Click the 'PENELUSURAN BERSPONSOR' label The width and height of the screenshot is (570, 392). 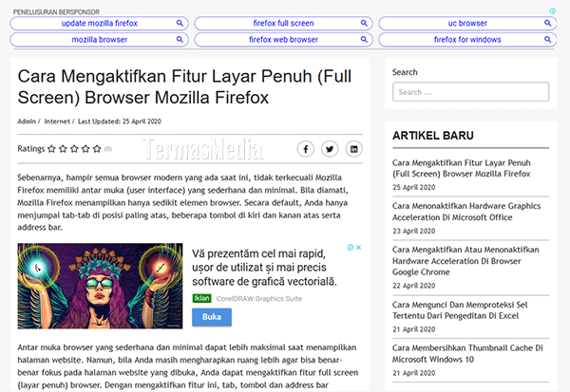[56, 12]
